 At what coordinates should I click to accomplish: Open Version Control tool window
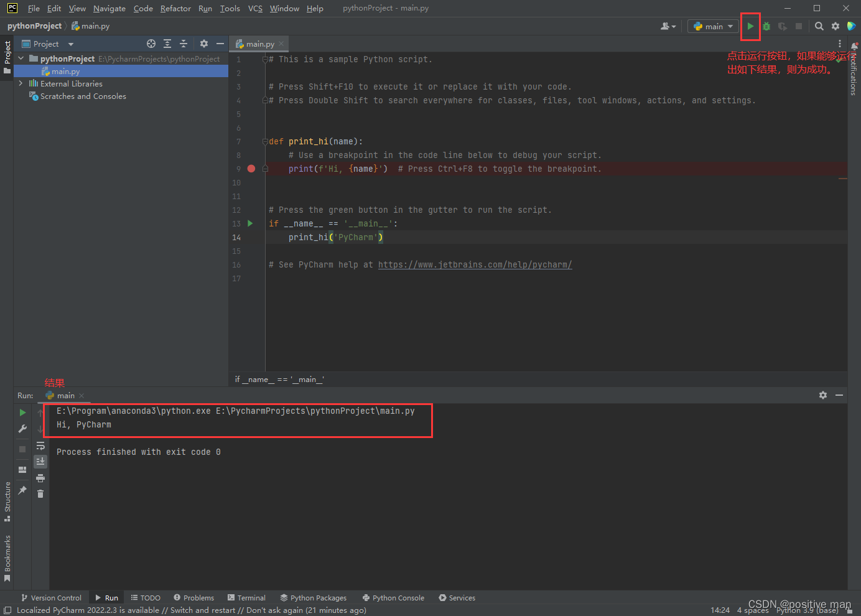52,598
